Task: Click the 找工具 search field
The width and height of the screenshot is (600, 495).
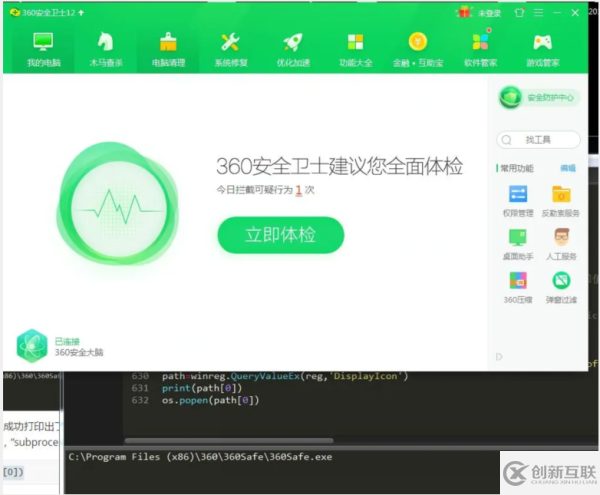Action: tap(538, 140)
